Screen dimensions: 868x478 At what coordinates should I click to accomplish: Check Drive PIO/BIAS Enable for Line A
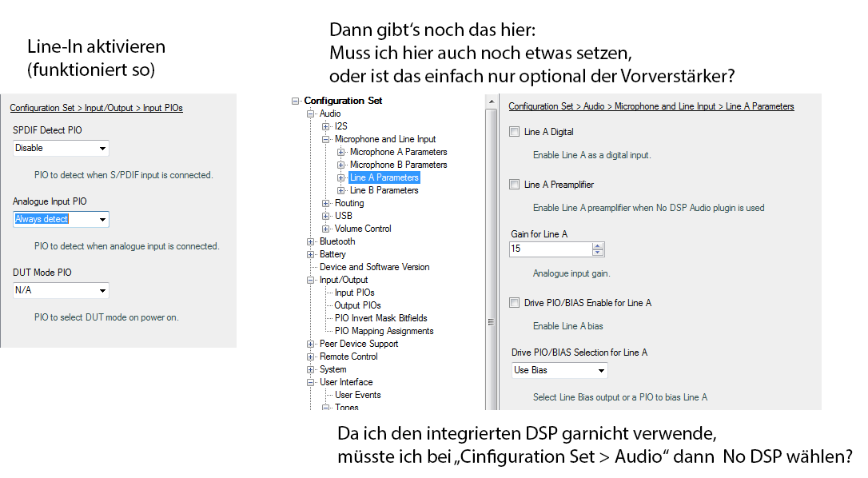[x=515, y=303]
